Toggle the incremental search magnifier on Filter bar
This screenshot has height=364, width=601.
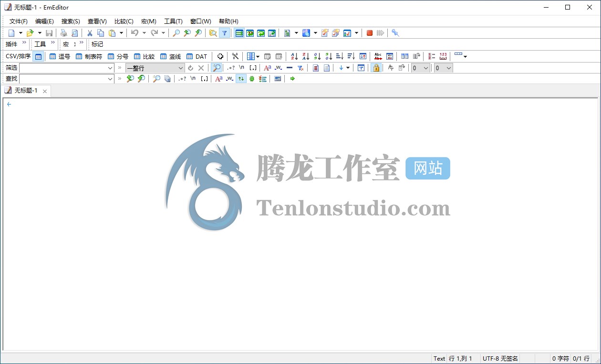click(x=216, y=68)
